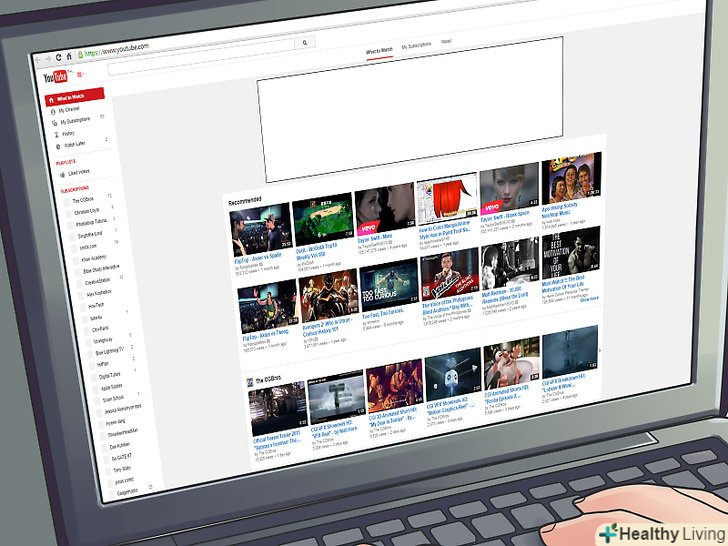
Task: Open Apo Hiking Society thumbnail
Action: coord(572,178)
